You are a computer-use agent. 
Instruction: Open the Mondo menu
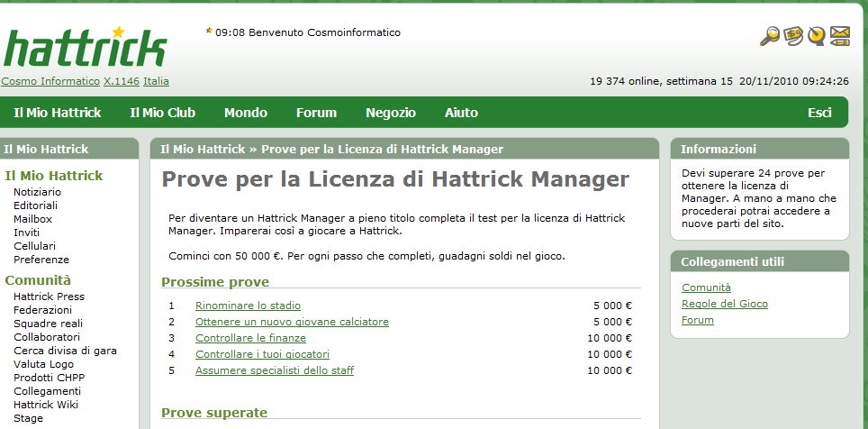click(246, 113)
